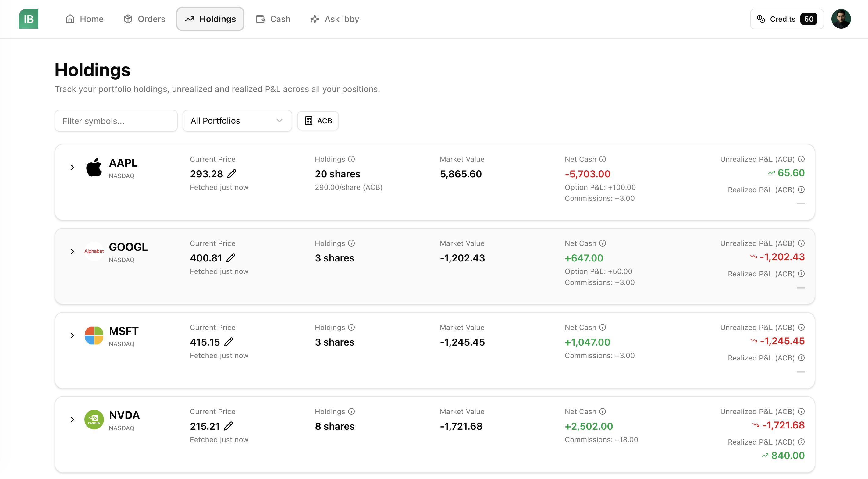Click the NVDA symbol name
This screenshot has height=479, width=868.
[x=124, y=415]
